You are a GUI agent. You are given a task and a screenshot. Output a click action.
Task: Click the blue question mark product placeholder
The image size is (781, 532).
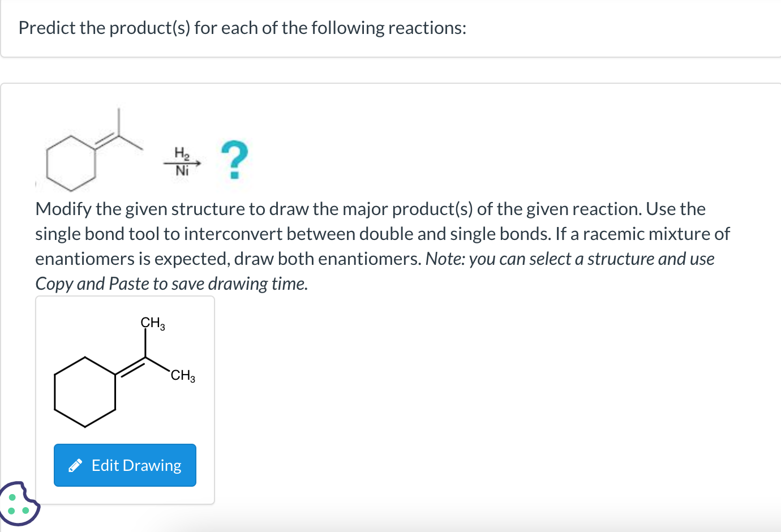coord(235,160)
